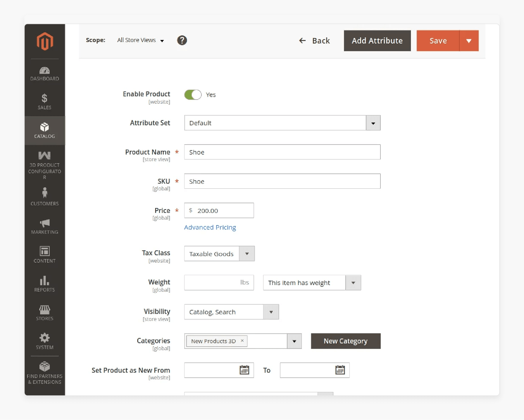The width and height of the screenshot is (524, 420).
Task: Click the Add Attribute button
Action: click(377, 41)
